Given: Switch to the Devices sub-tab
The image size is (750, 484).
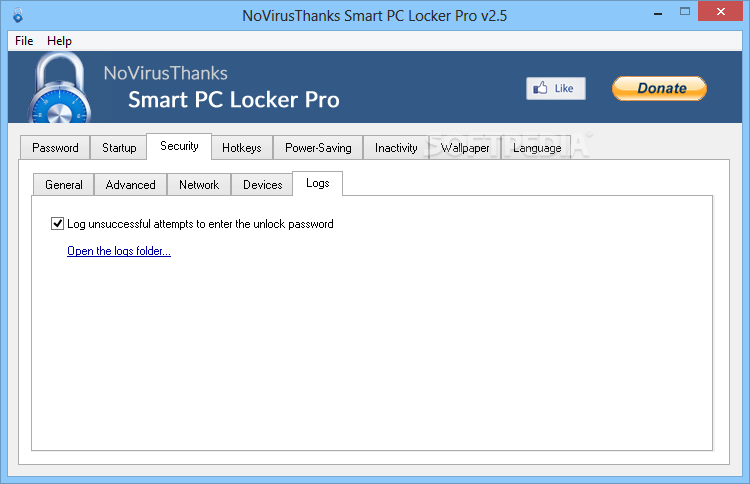Looking at the screenshot, I should click(x=263, y=185).
